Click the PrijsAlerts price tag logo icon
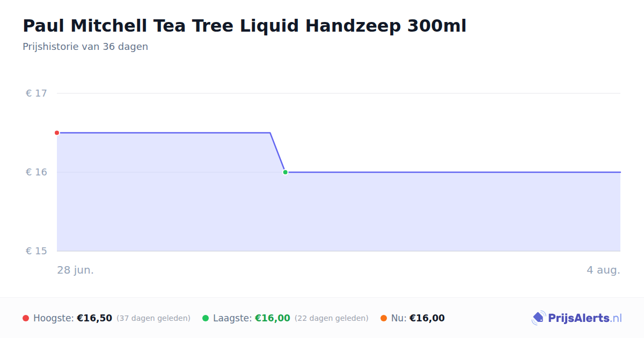Screen dimensions: 644x338 [538, 318]
